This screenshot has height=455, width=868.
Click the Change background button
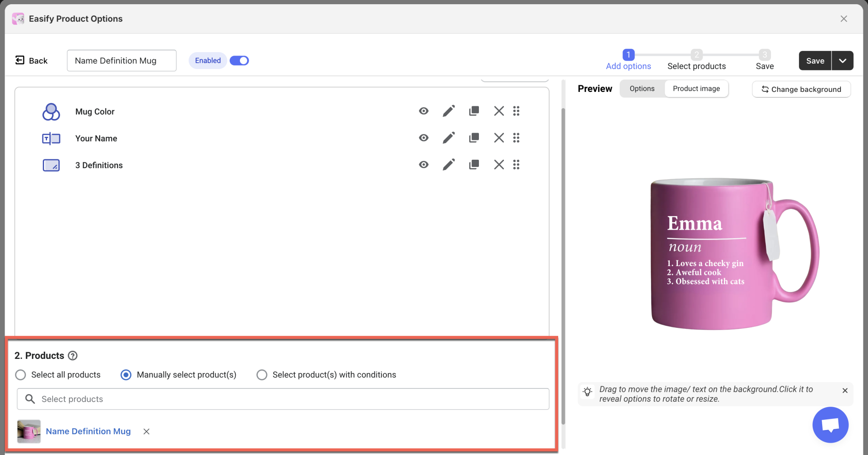[x=801, y=89]
